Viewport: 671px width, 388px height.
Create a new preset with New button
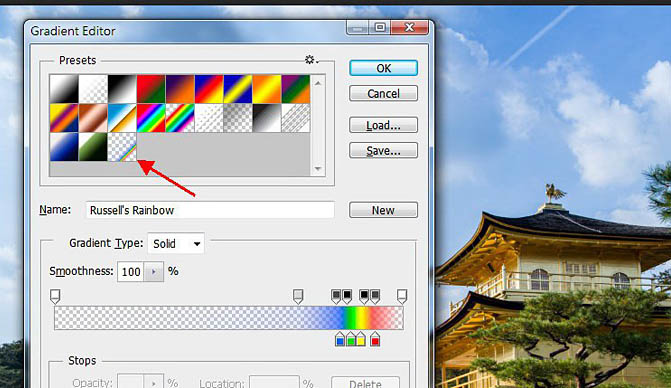coord(383,210)
